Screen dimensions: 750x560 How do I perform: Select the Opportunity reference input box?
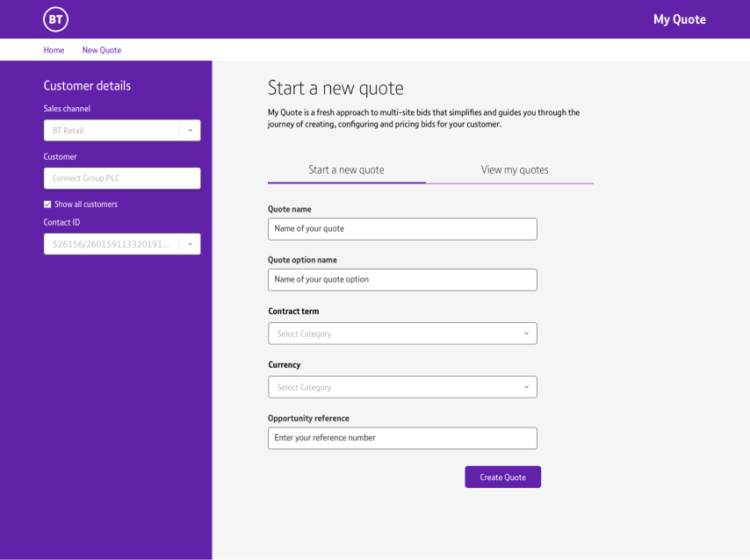click(402, 438)
